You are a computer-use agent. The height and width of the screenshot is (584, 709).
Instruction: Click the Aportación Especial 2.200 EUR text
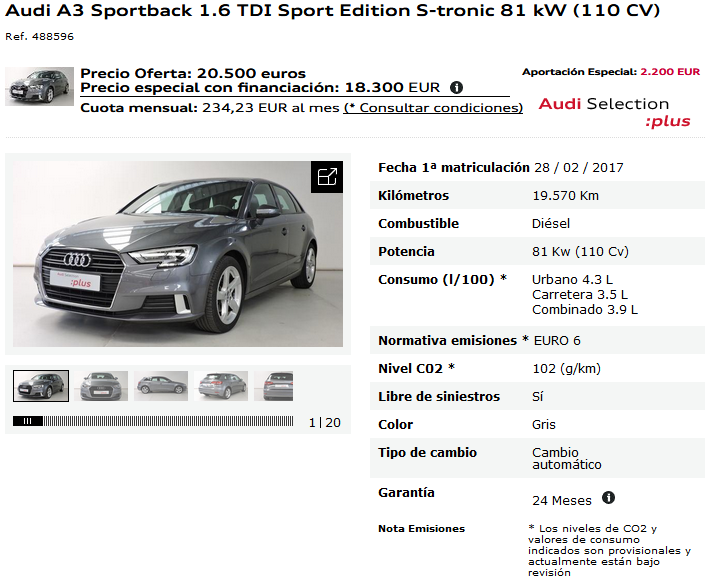(x=611, y=72)
